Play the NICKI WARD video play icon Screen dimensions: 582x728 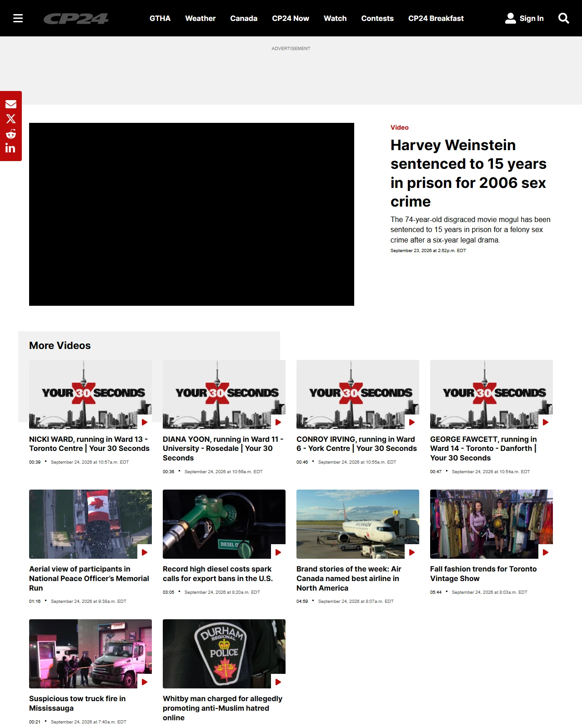click(x=145, y=422)
